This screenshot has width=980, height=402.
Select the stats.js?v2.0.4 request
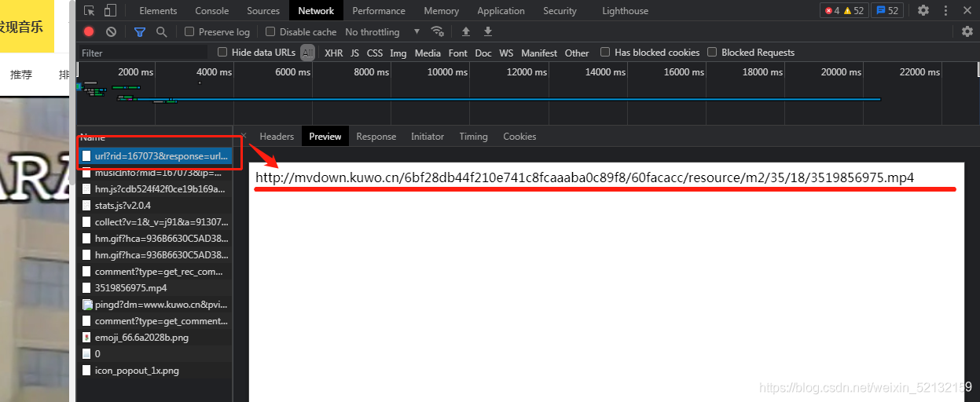click(x=154, y=205)
